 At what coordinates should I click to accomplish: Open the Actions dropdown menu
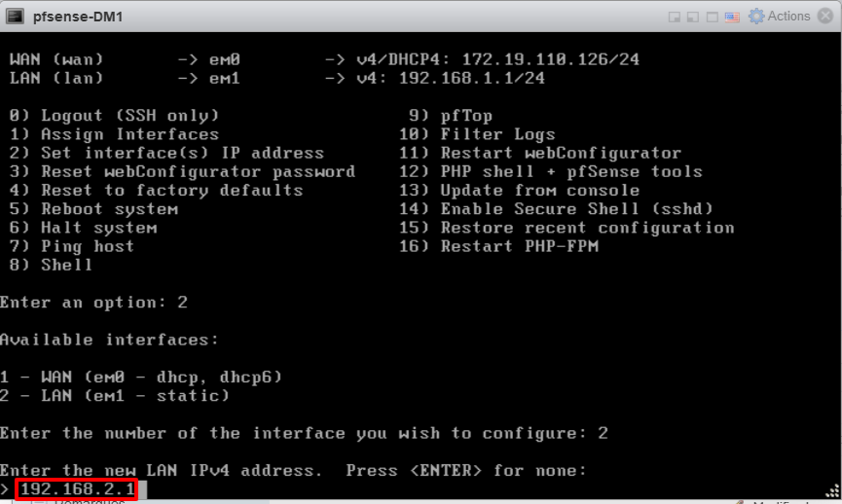(787, 17)
